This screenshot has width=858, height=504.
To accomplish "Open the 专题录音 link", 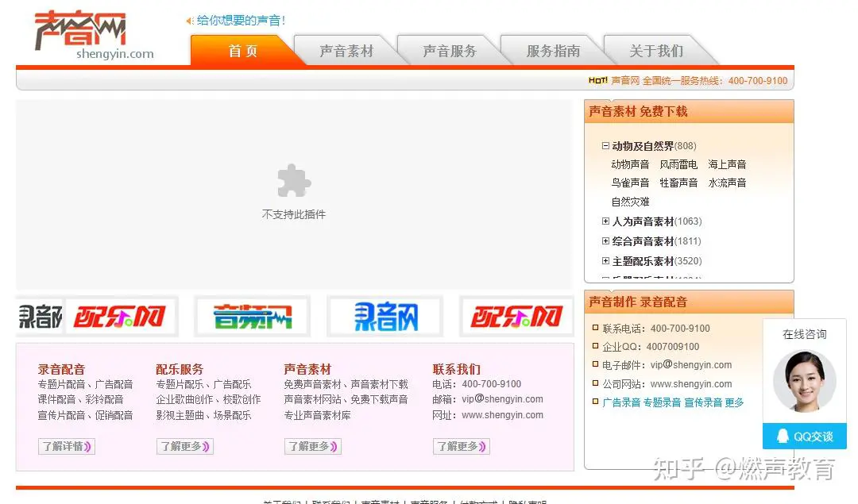I will click(662, 403).
